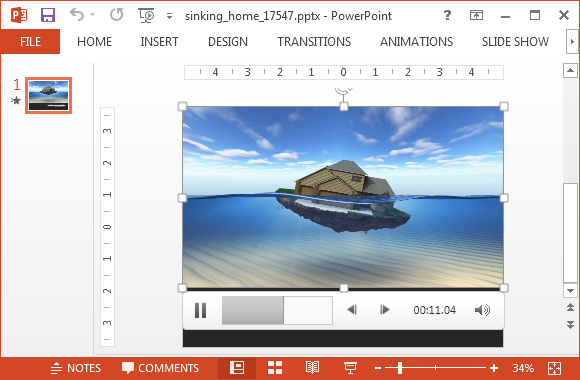Pause the video playback
This screenshot has height=380, width=580.
(x=200, y=310)
